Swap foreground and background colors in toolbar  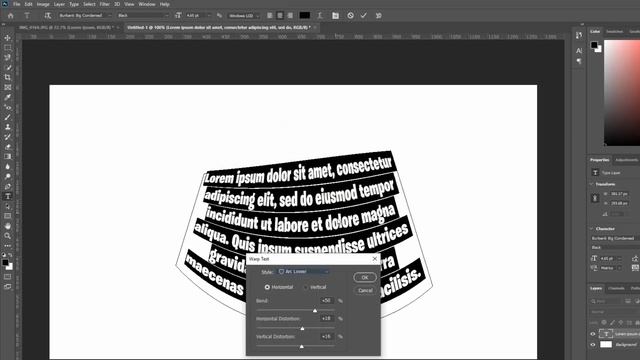(11, 255)
